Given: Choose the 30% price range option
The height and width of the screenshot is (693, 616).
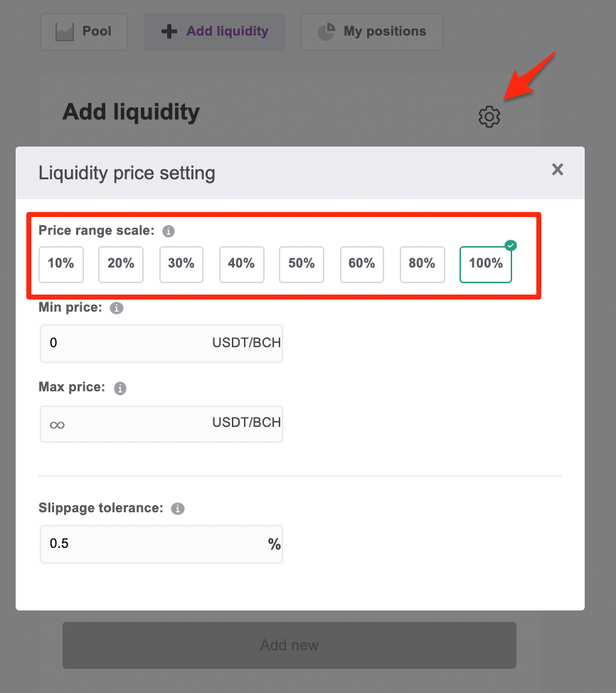Looking at the screenshot, I should click(181, 264).
